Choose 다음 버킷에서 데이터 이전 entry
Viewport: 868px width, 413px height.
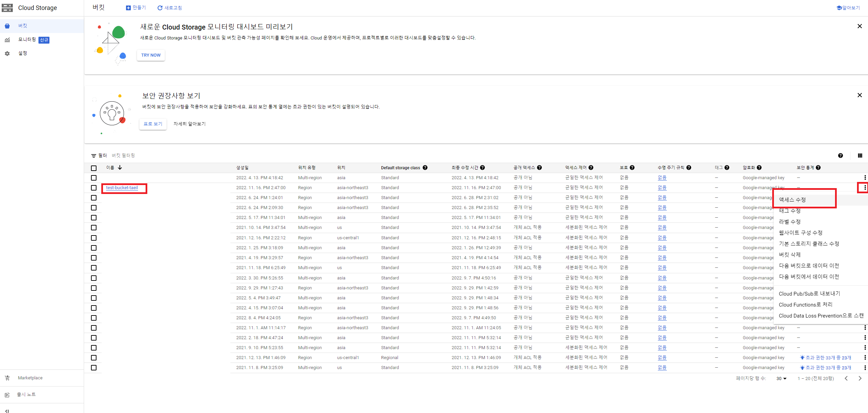[x=821, y=277]
